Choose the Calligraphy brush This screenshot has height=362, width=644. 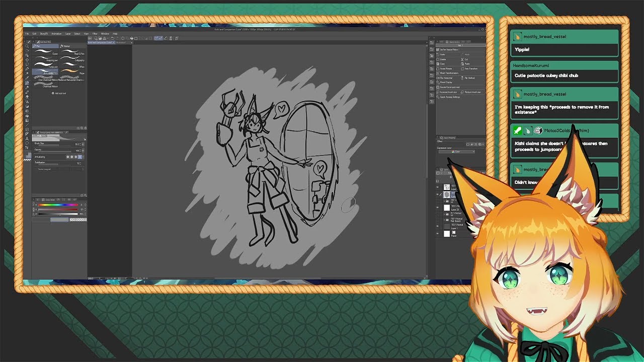[72, 59]
